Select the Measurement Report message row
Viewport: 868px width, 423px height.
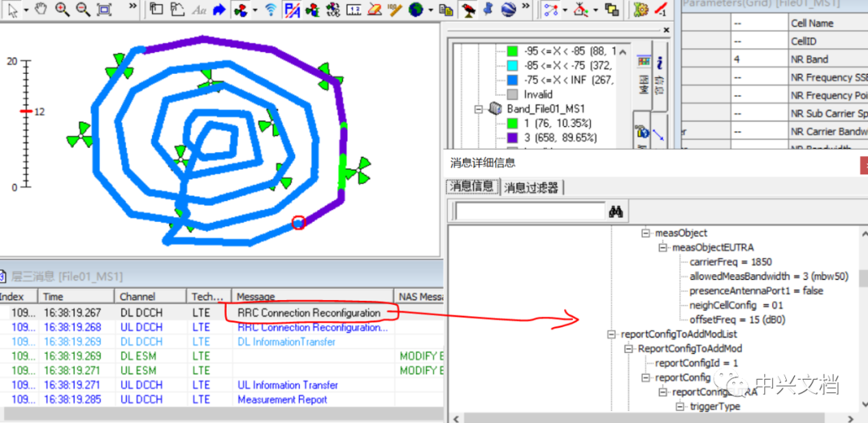(222, 399)
